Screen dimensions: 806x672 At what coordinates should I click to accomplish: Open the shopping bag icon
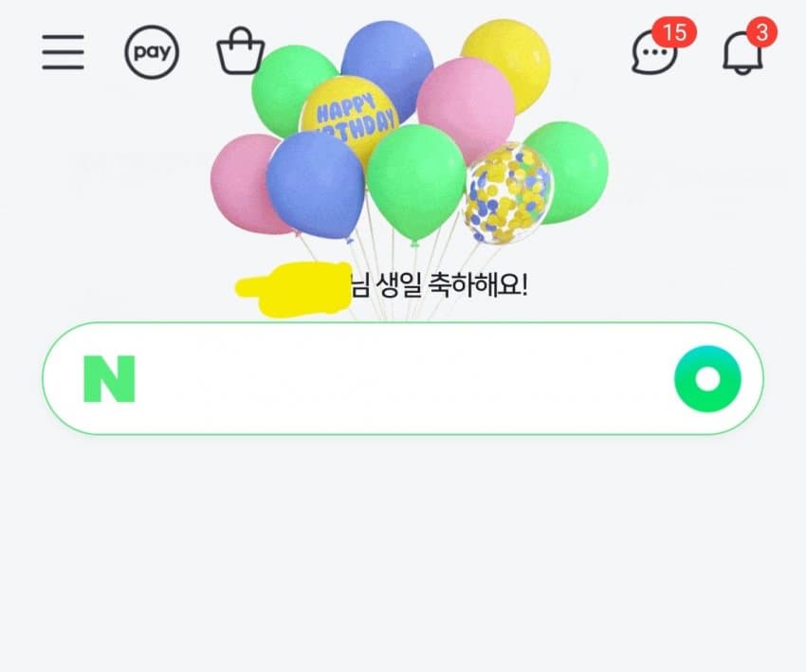(241, 51)
